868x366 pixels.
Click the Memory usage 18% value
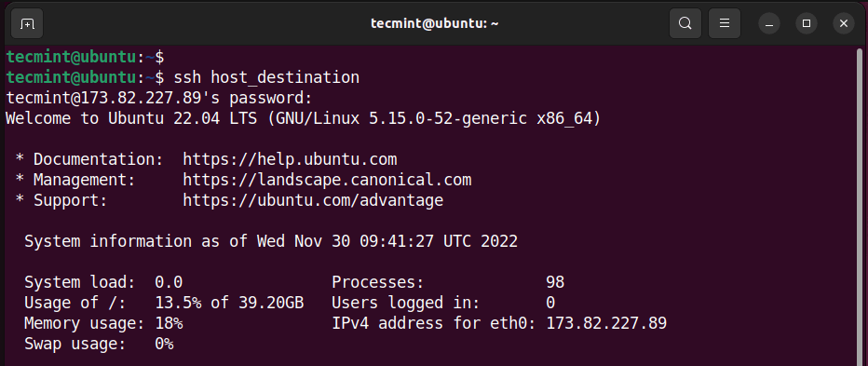(169, 323)
